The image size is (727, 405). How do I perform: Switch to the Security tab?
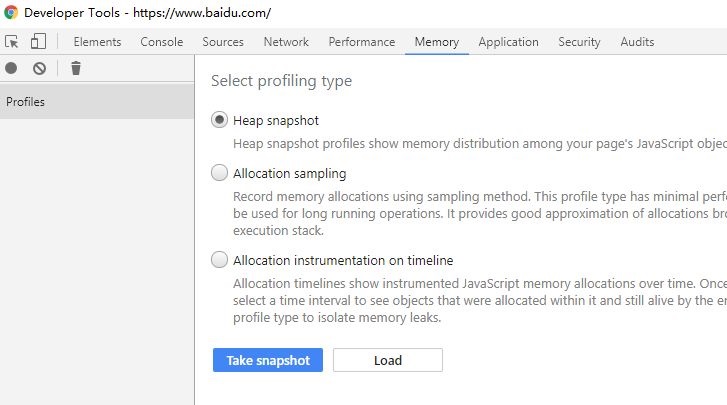click(x=579, y=42)
